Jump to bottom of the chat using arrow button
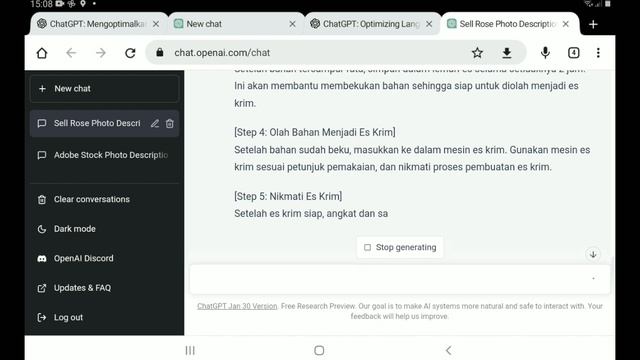The image size is (640, 360). pyautogui.click(x=593, y=254)
